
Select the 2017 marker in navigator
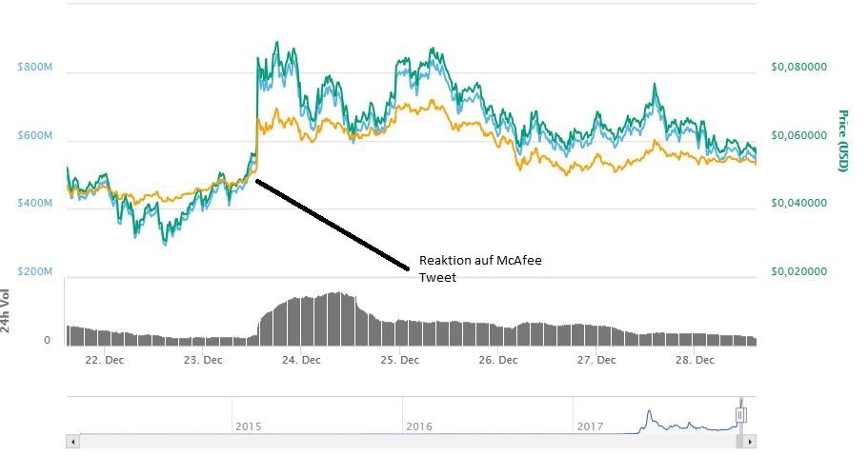592,426
